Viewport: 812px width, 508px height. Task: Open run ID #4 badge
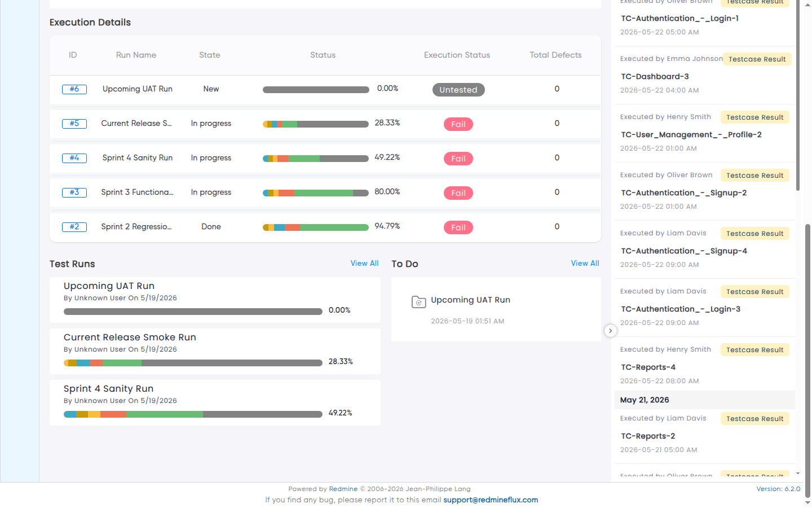(74, 158)
